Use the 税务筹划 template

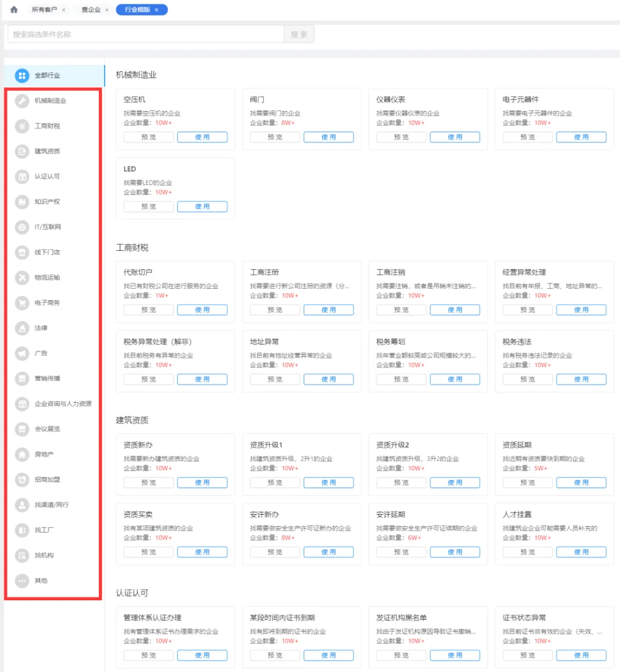tap(455, 379)
